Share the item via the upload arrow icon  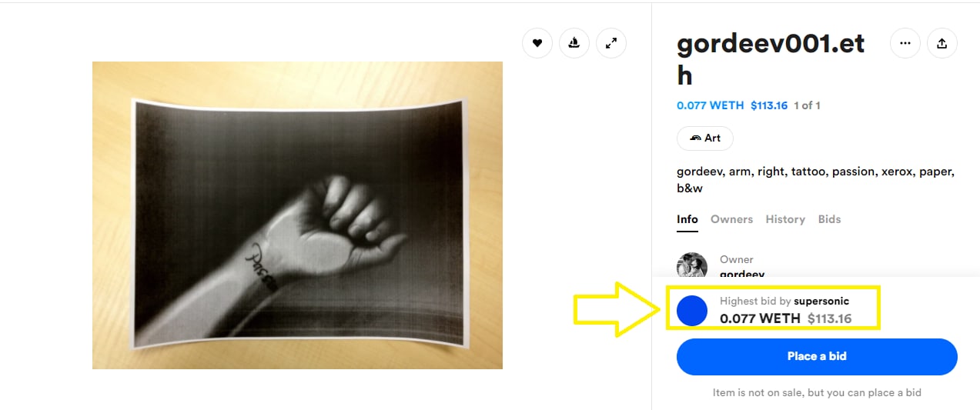(942, 43)
